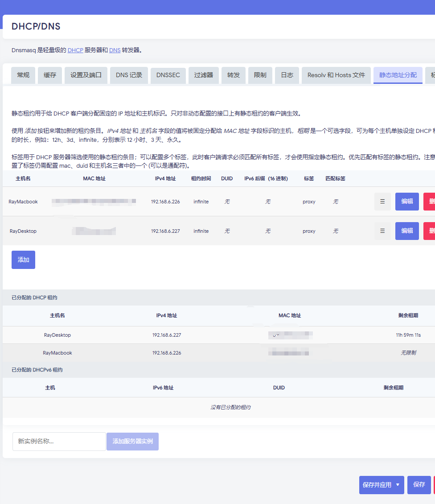Open the Resolv 和 Hosts 文件 tab
Image resolution: width=435 pixels, height=504 pixels.
(x=336, y=75)
